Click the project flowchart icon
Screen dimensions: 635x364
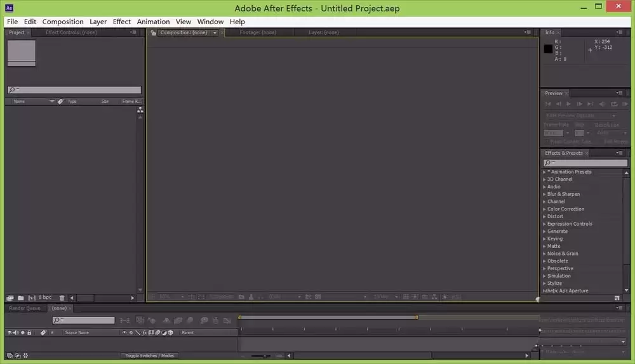point(140,110)
